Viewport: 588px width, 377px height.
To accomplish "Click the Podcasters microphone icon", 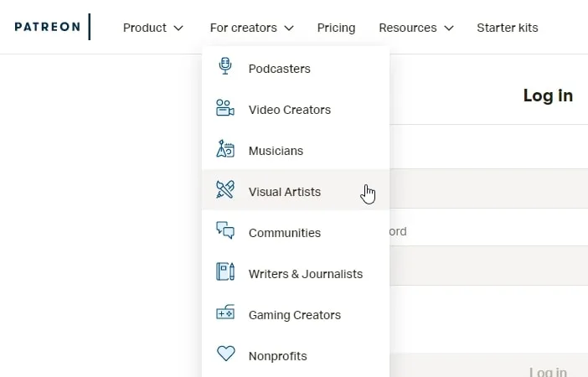I will [224, 67].
